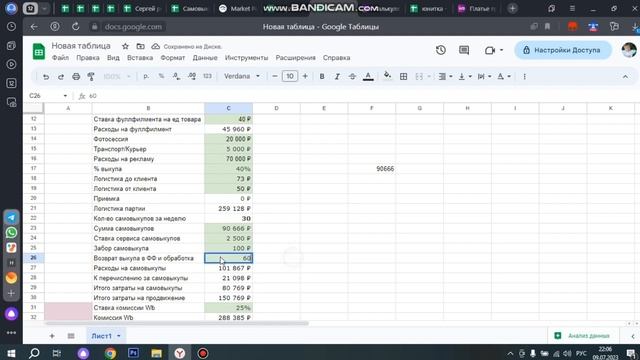Click Анализ данных explore button
Screen dimensions: 640x360
[582, 336]
